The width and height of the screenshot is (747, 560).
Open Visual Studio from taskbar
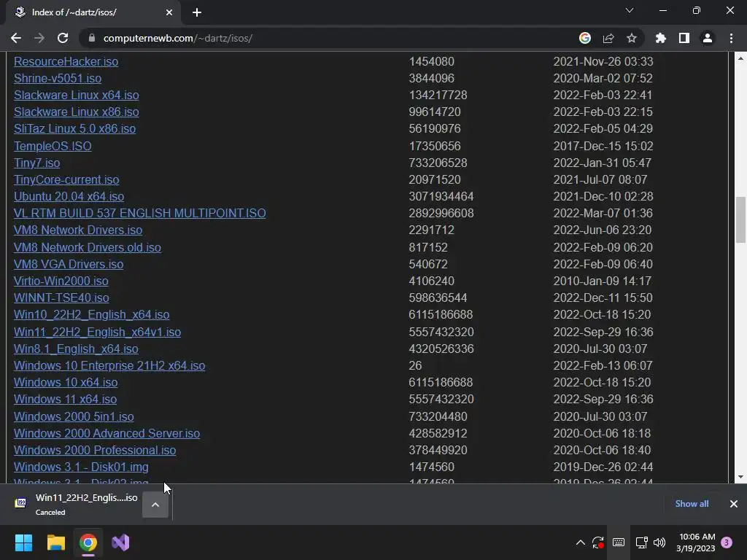[x=120, y=542]
